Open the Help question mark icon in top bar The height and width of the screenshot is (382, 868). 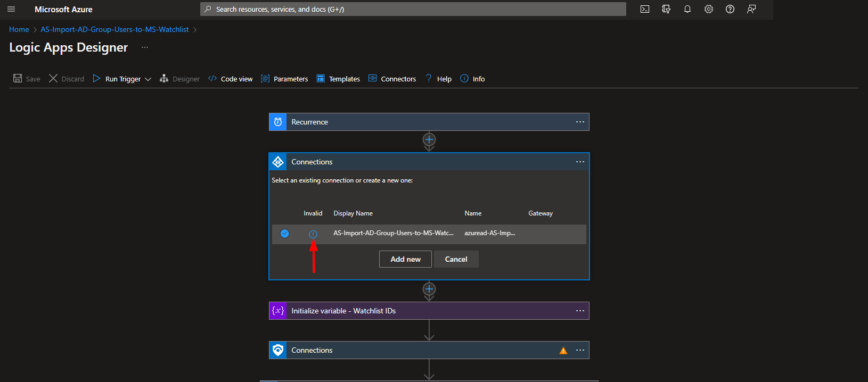click(730, 9)
